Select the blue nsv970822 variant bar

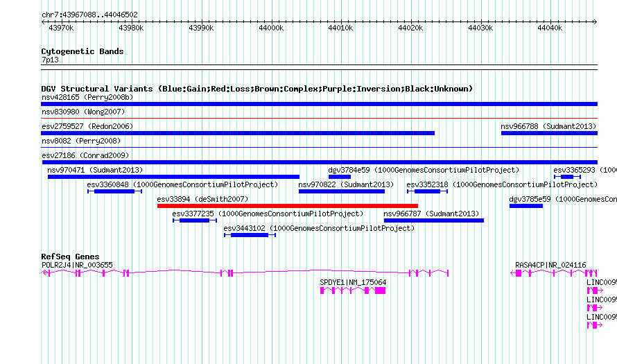[342, 191]
